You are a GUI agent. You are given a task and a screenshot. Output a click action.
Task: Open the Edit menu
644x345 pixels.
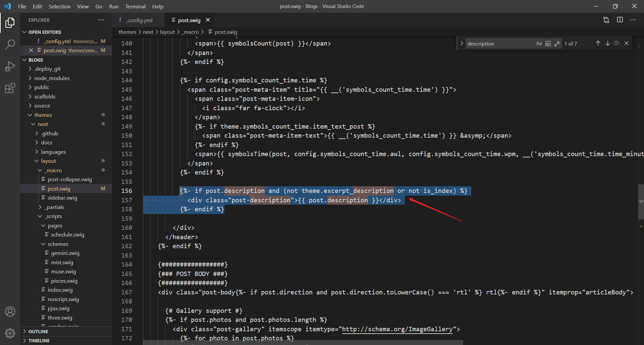click(37, 6)
